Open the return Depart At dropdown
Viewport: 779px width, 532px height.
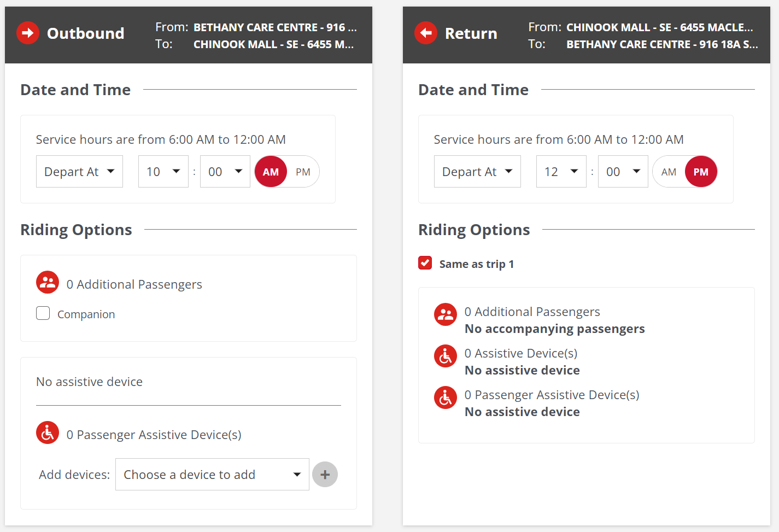coord(477,172)
